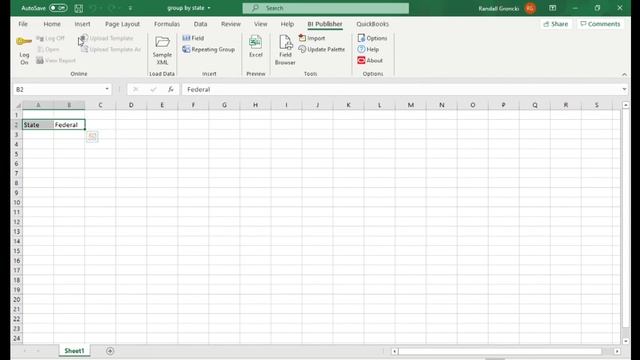Viewport: 640px width, 360px height.
Task: Select column D header
Action: (131, 105)
